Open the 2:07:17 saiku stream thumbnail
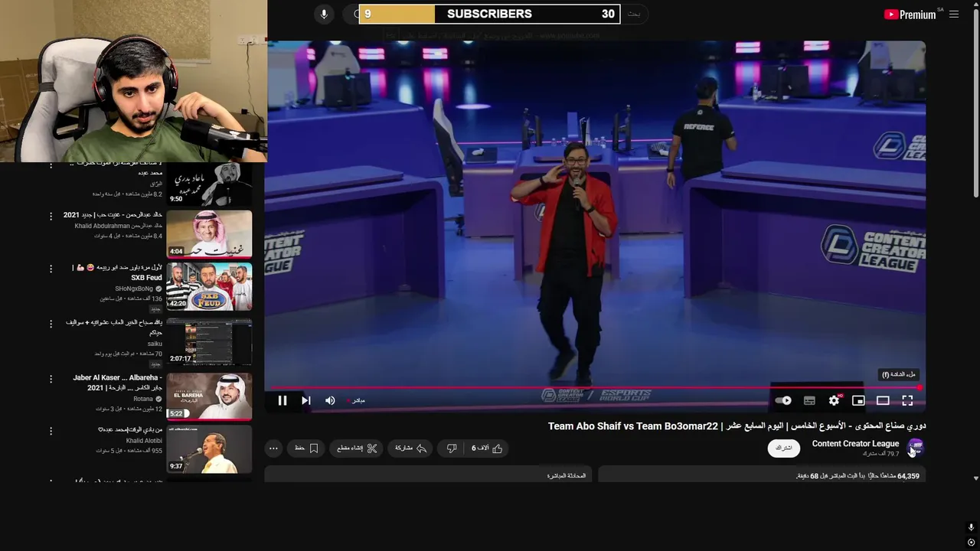This screenshot has height=551, width=980. (x=209, y=341)
